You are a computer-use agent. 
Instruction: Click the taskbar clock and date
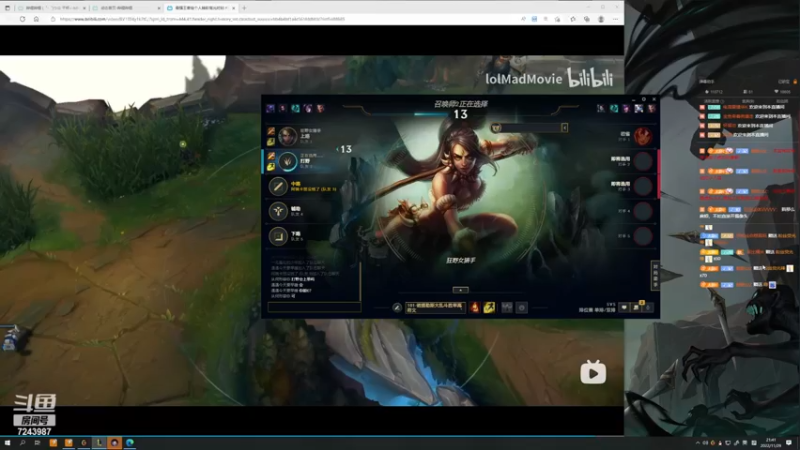[x=771, y=443]
